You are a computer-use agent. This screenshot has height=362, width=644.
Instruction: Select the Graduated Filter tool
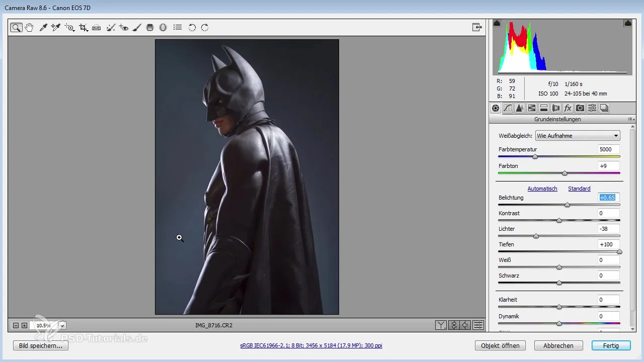coord(150,28)
